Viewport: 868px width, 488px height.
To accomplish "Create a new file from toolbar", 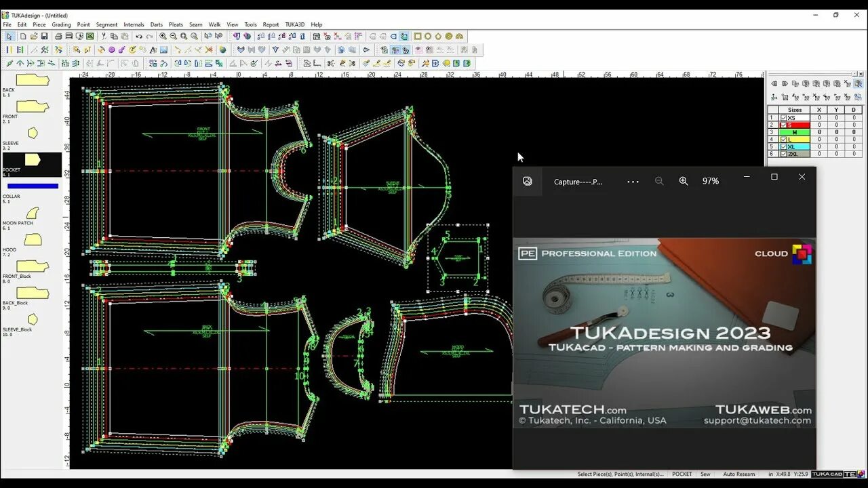I will 23,36.
